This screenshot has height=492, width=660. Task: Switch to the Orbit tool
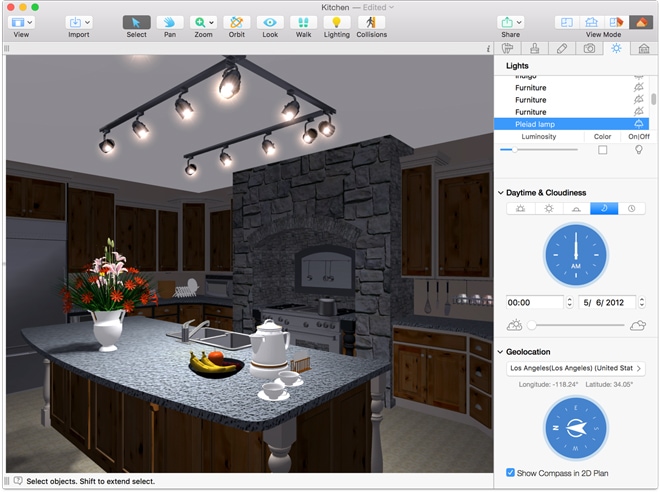coord(237,22)
